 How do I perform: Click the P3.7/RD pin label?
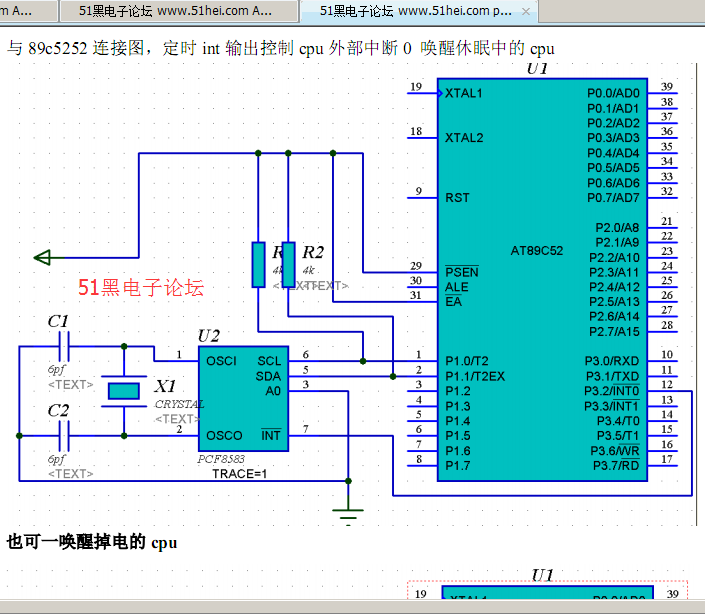(x=616, y=466)
